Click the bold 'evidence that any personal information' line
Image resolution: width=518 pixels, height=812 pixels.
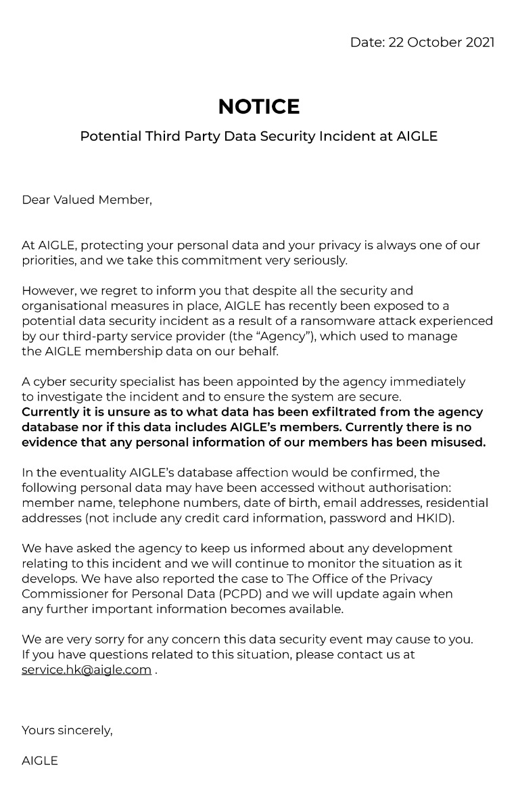(254, 443)
